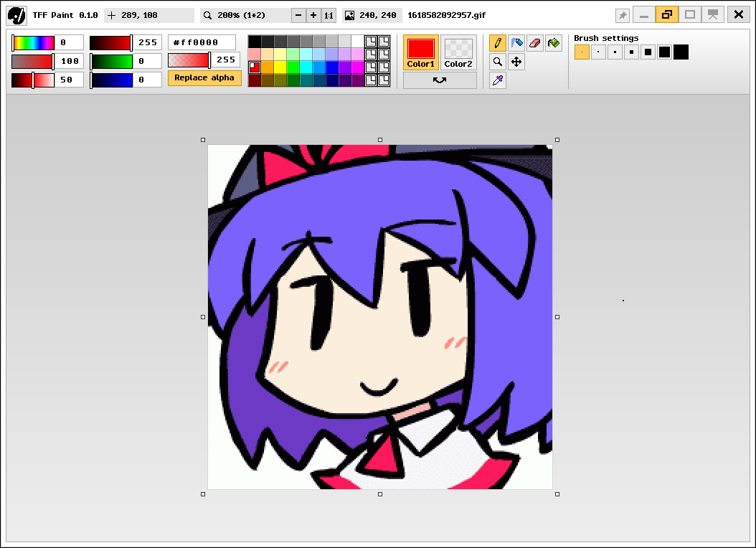Select the fifth brush size
The image size is (756, 548).
point(648,52)
